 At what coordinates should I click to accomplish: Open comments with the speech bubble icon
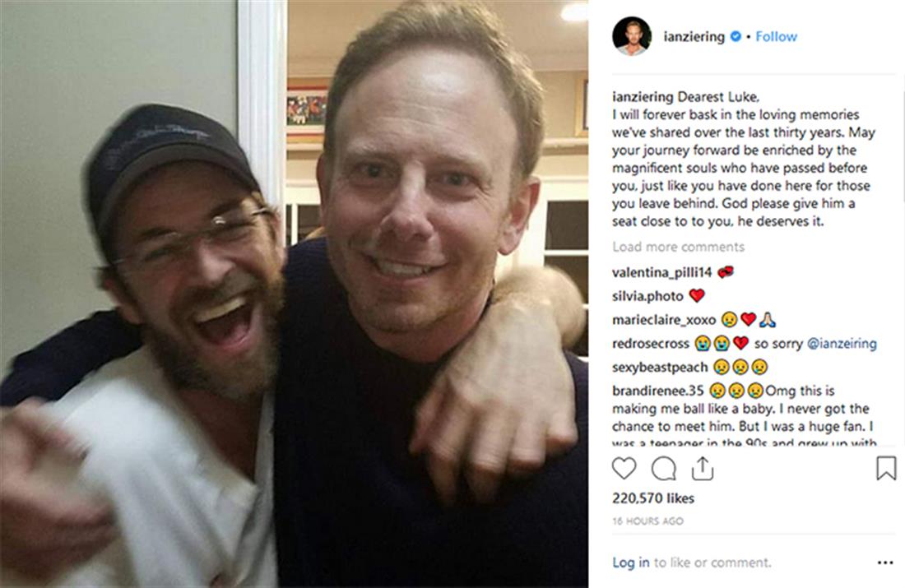click(663, 468)
